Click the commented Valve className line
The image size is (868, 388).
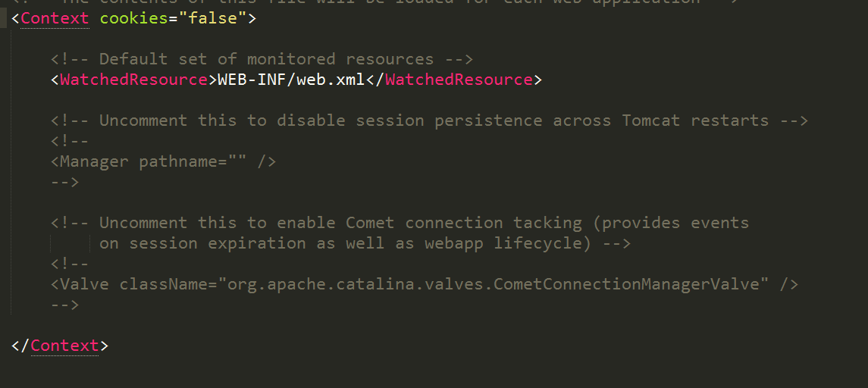425,284
